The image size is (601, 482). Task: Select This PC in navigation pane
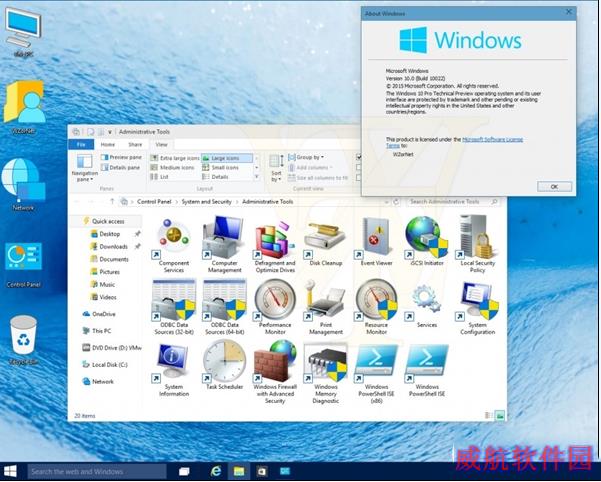[x=97, y=331]
